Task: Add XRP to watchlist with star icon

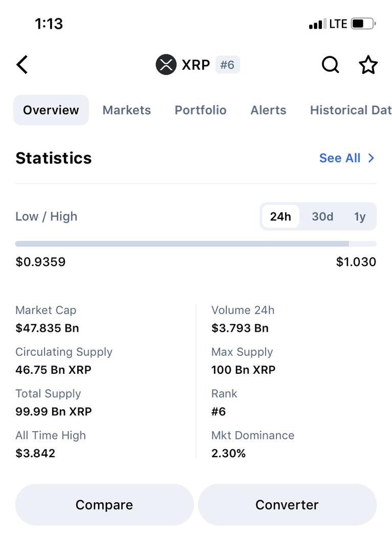Action: (368, 65)
